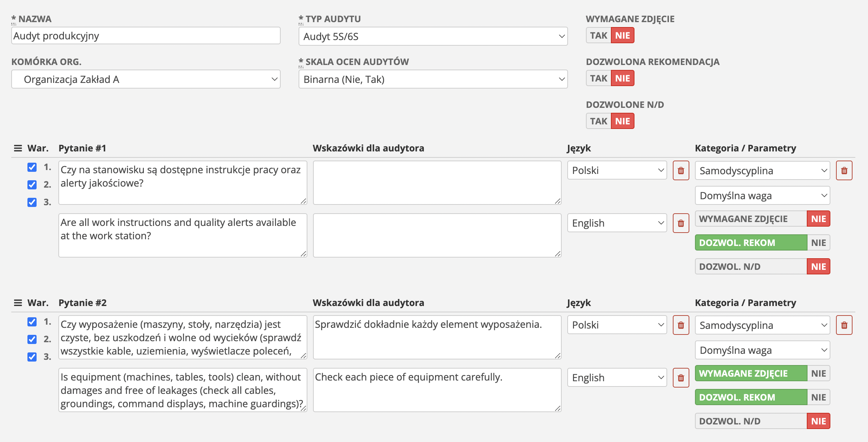The height and width of the screenshot is (442, 868).
Task: Open KOMÓRKA ORG. dropdown
Action: 146,79
